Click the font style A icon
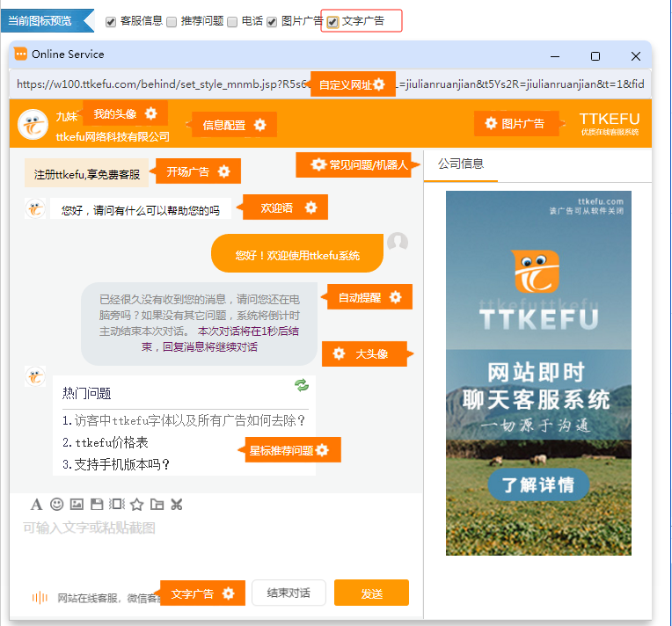 [x=36, y=505]
